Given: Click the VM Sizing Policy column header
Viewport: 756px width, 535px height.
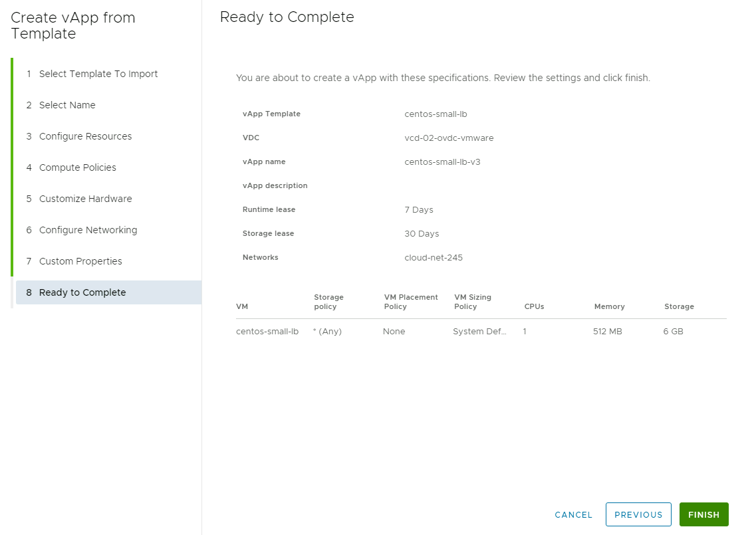Looking at the screenshot, I should [473, 302].
